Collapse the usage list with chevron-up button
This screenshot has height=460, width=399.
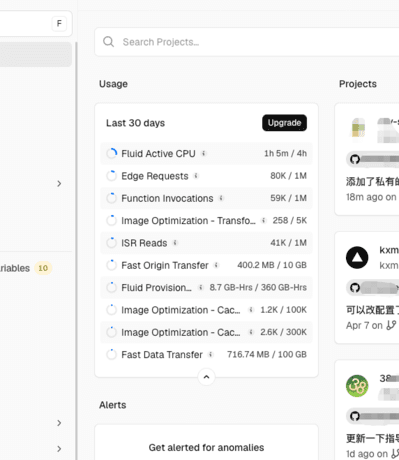coord(206,377)
